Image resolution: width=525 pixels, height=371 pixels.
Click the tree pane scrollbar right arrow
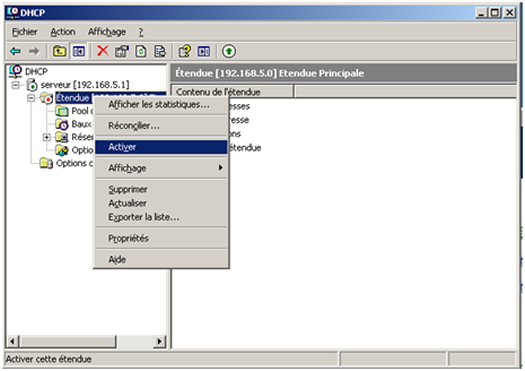click(x=159, y=341)
